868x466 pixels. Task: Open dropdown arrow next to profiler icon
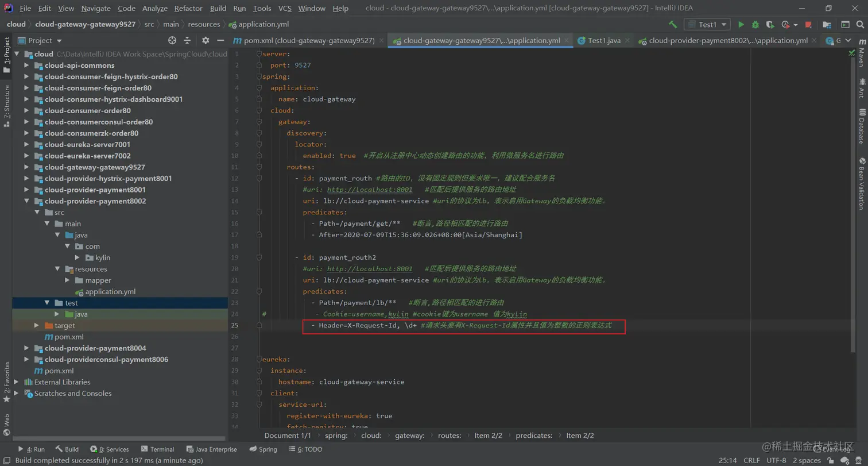click(796, 25)
